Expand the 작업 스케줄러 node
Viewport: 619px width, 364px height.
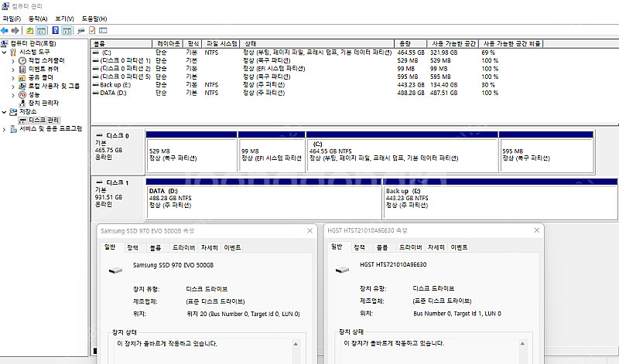point(13,61)
